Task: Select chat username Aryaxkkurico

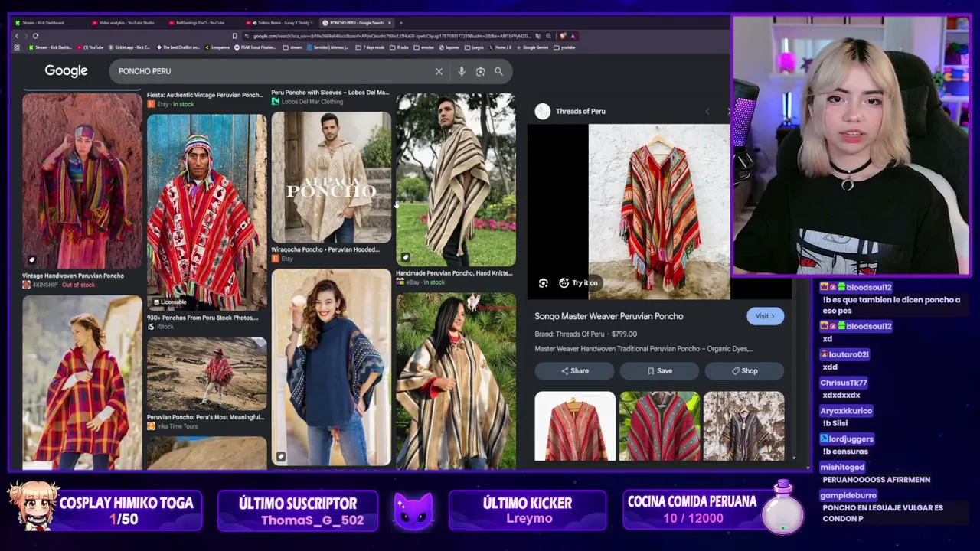Action: tap(846, 411)
